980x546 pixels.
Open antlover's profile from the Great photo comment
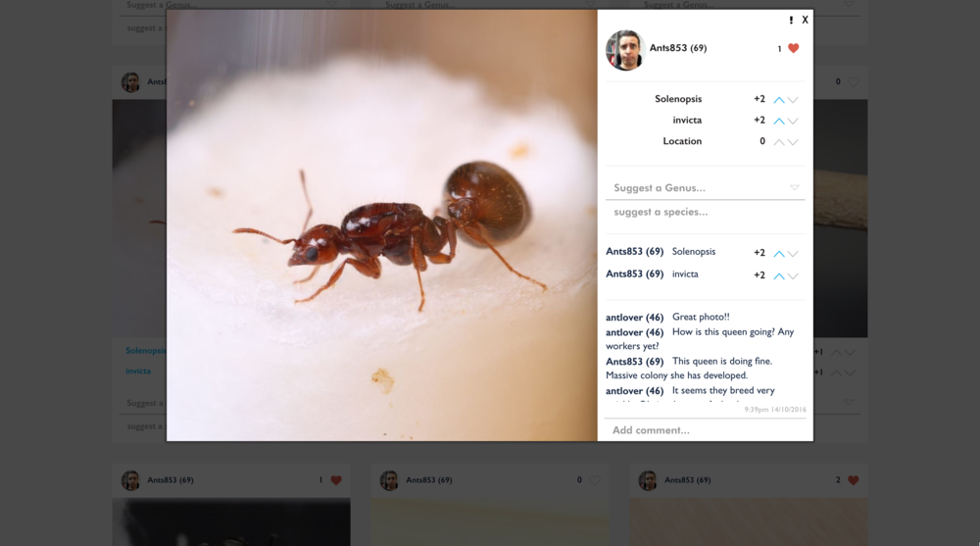click(x=634, y=318)
